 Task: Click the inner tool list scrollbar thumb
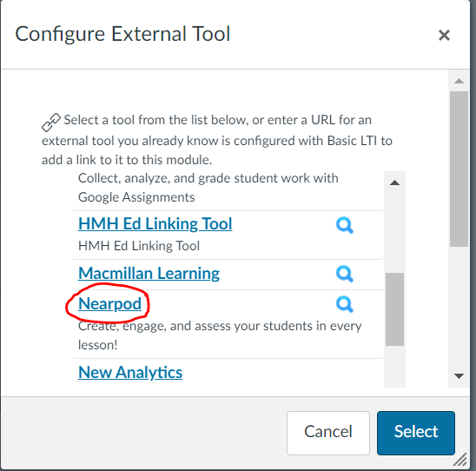[x=394, y=309]
